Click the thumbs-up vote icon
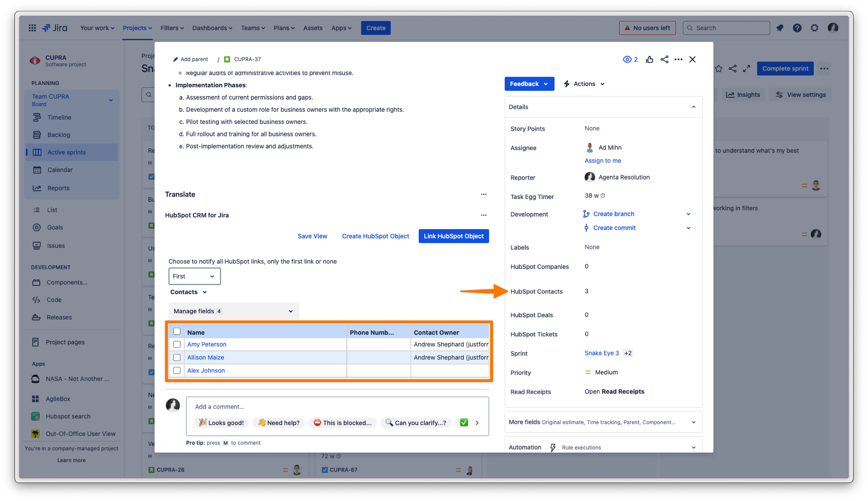The width and height of the screenshot is (868, 501). [649, 59]
